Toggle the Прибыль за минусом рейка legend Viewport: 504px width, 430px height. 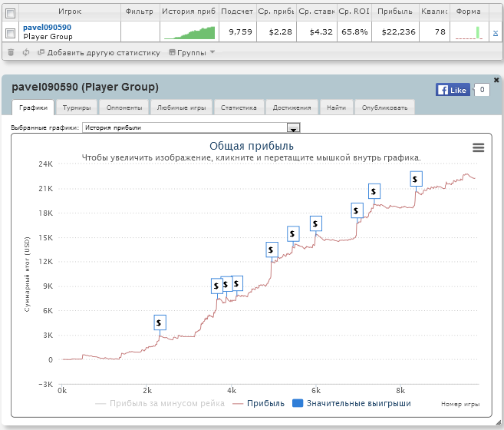tap(160, 403)
